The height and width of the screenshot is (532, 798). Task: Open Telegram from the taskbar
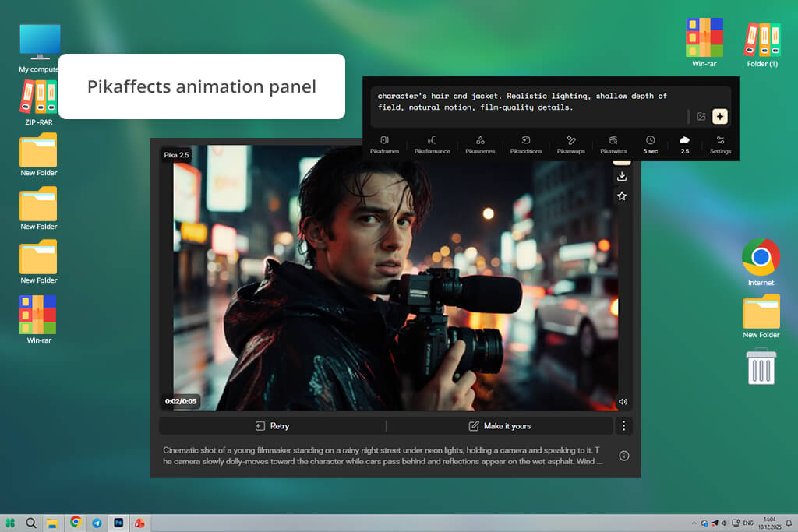[97, 523]
